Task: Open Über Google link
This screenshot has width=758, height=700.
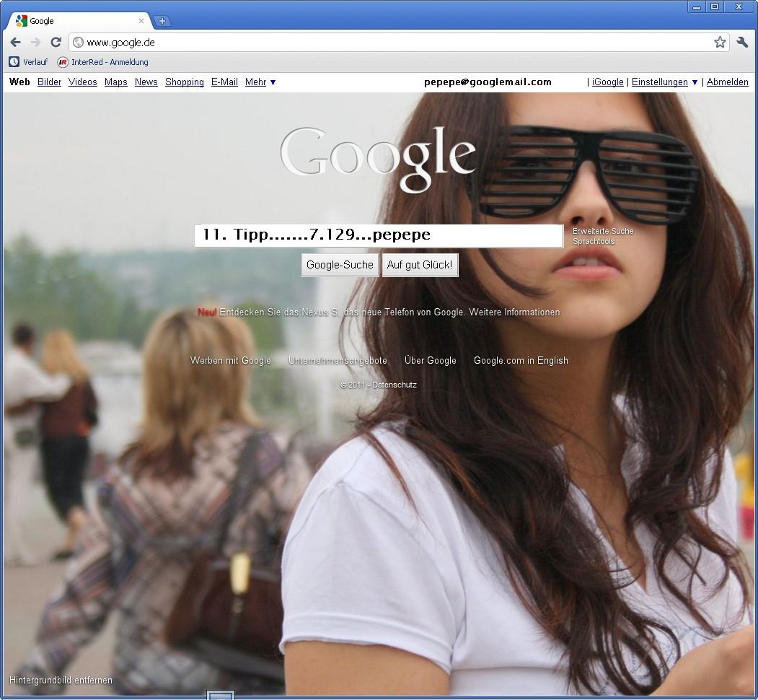Action: pos(431,360)
